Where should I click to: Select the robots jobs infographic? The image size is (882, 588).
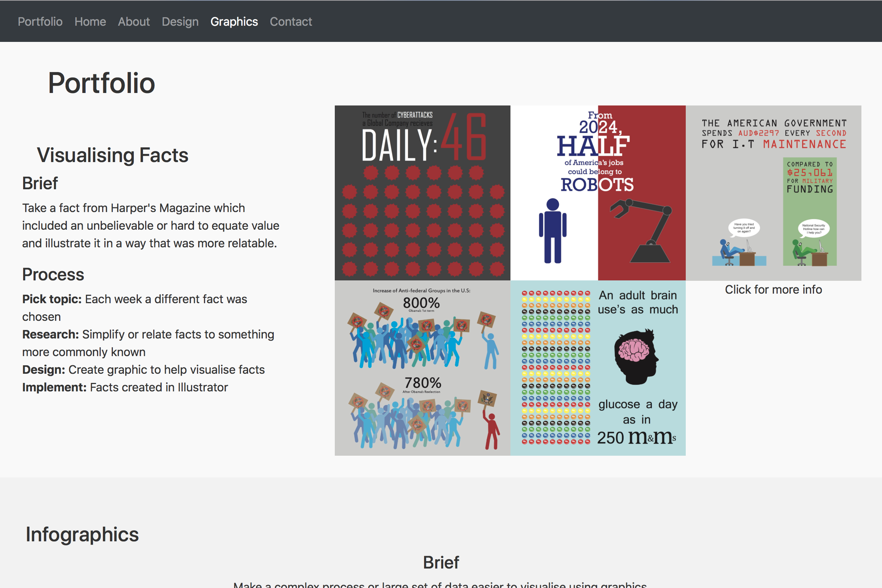point(598,191)
